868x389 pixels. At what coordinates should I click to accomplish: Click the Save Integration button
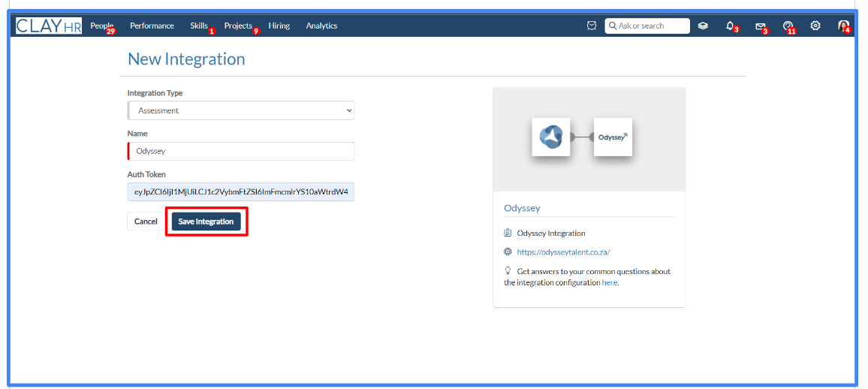(x=206, y=222)
